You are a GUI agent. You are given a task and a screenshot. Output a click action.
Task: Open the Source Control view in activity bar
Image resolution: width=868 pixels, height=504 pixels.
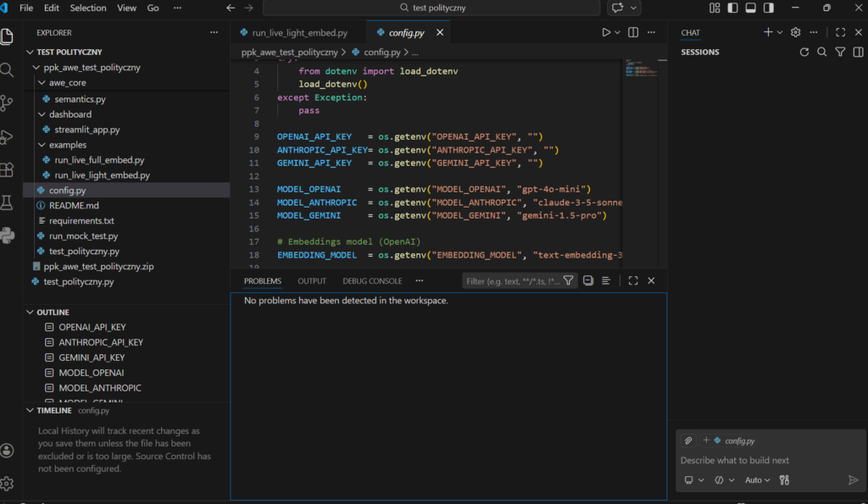8,102
